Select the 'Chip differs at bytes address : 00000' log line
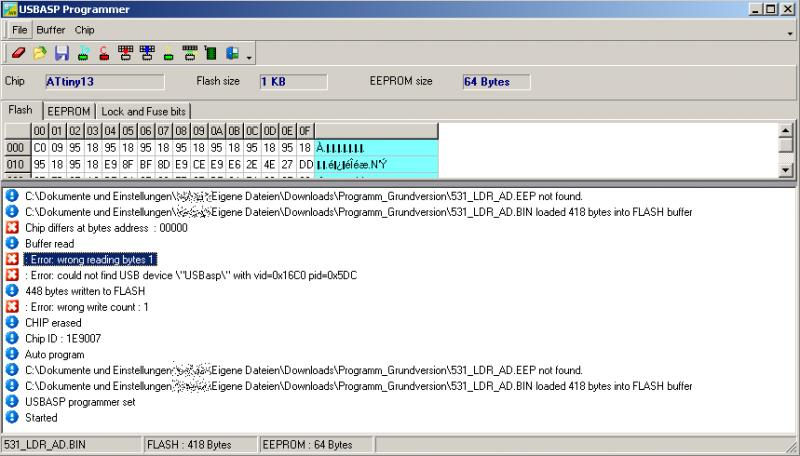800x456 pixels. click(x=106, y=228)
